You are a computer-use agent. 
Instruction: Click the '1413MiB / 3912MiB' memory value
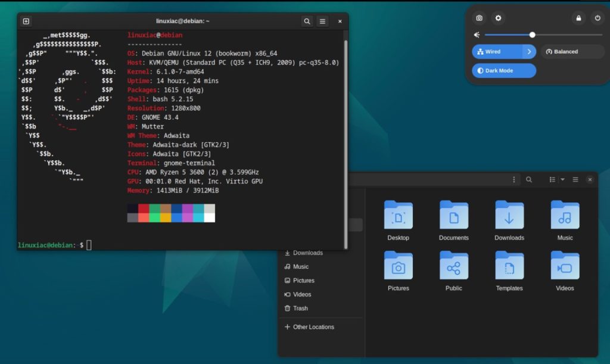click(x=188, y=191)
